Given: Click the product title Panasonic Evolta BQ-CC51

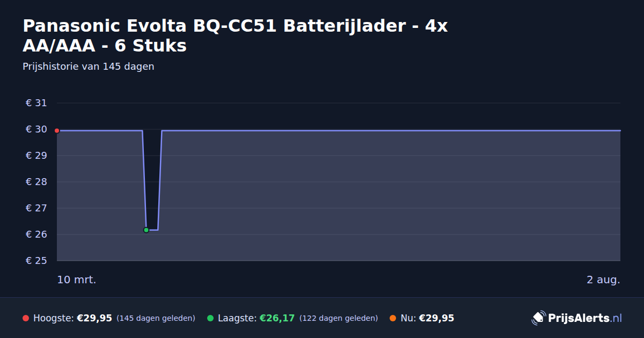Looking at the screenshot, I should [235, 35].
